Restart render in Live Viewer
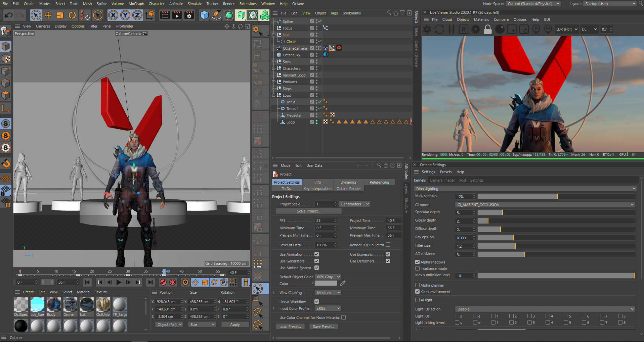Screen dimensions: 644x342 (439, 30)
